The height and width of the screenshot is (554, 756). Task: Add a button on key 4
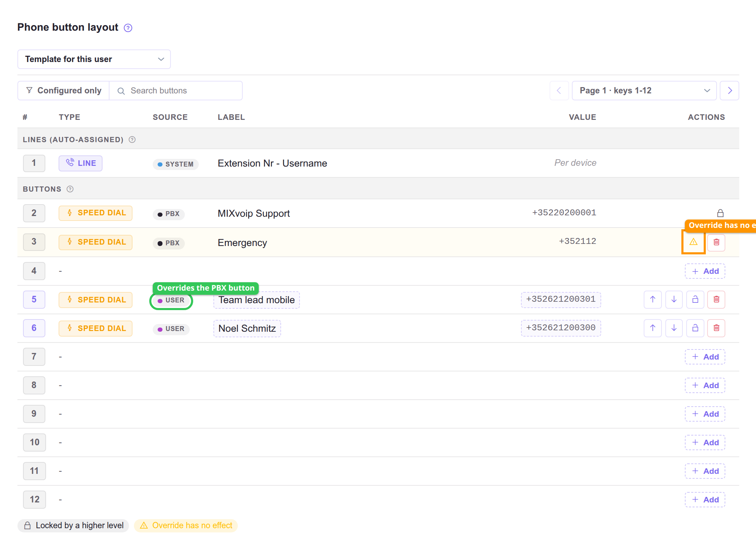pyautogui.click(x=705, y=271)
